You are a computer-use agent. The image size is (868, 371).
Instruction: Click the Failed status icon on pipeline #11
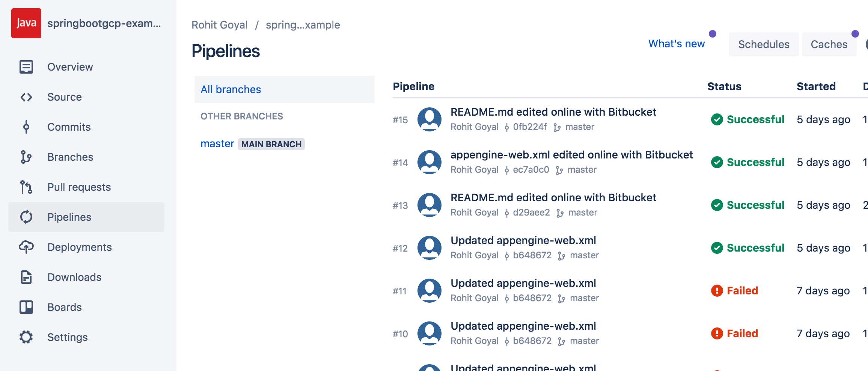pyautogui.click(x=717, y=290)
